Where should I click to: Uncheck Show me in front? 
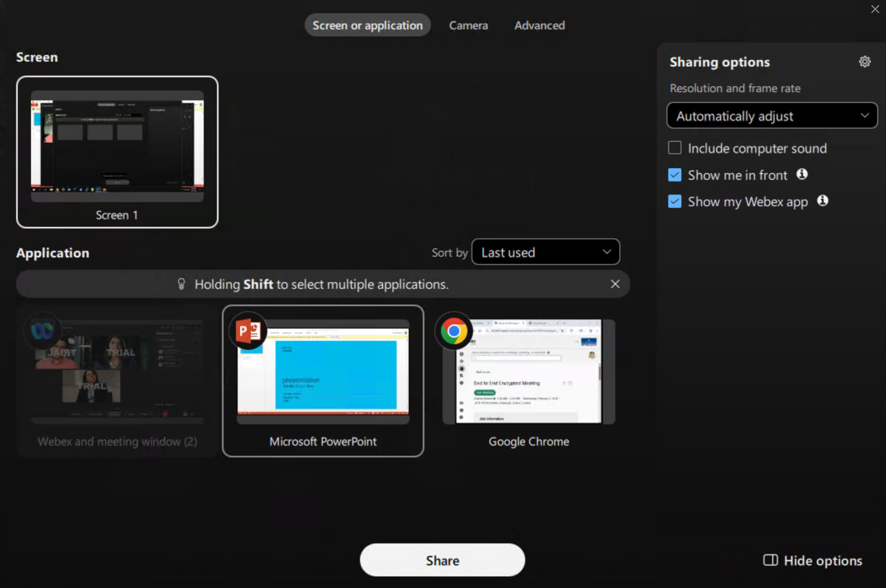[674, 175]
